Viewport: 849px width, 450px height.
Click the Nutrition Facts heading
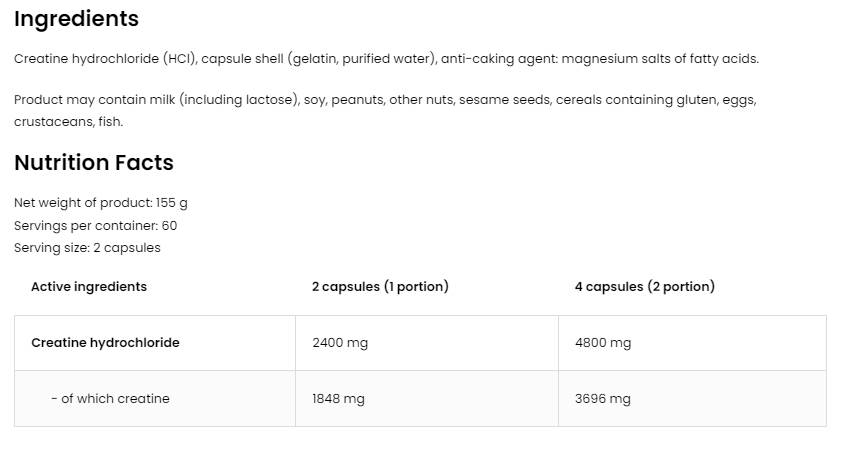pyautogui.click(x=94, y=163)
